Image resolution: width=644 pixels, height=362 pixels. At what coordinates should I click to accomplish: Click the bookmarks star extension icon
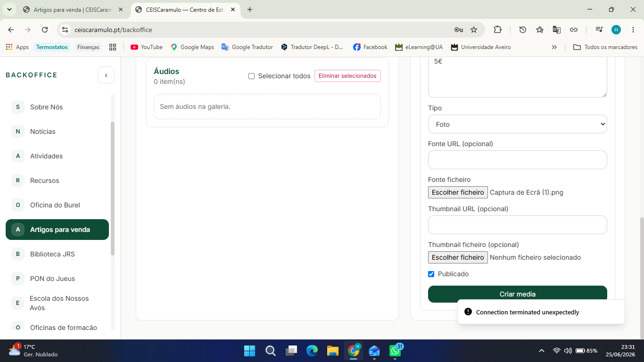click(x=540, y=30)
